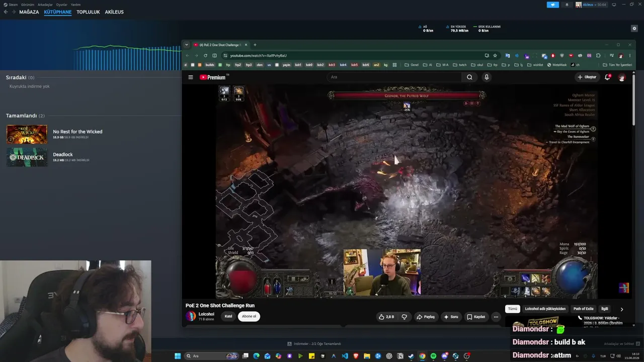This screenshot has width=644, height=362.
Task: Click the Deadlock title in the completed list
Action: (x=63, y=154)
